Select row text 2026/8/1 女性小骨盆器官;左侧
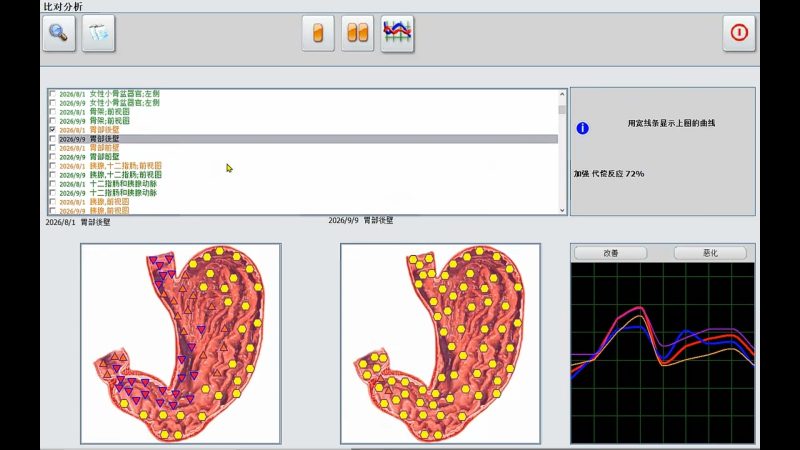Image resolution: width=800 pixels, height=450 pixels. pyautogui.click(x=109, y=94)
